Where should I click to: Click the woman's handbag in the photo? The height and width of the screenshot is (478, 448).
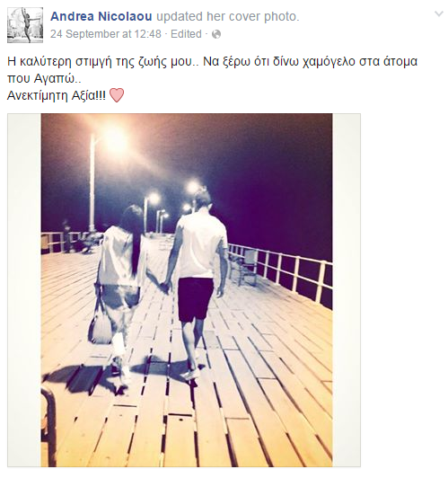[100, 328]
